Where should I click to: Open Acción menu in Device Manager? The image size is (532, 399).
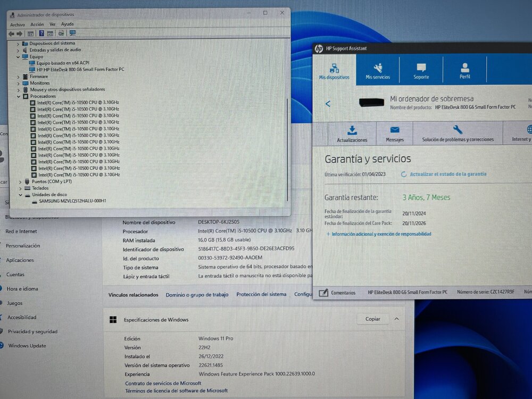pyautogui.click(x=37, y=24)
